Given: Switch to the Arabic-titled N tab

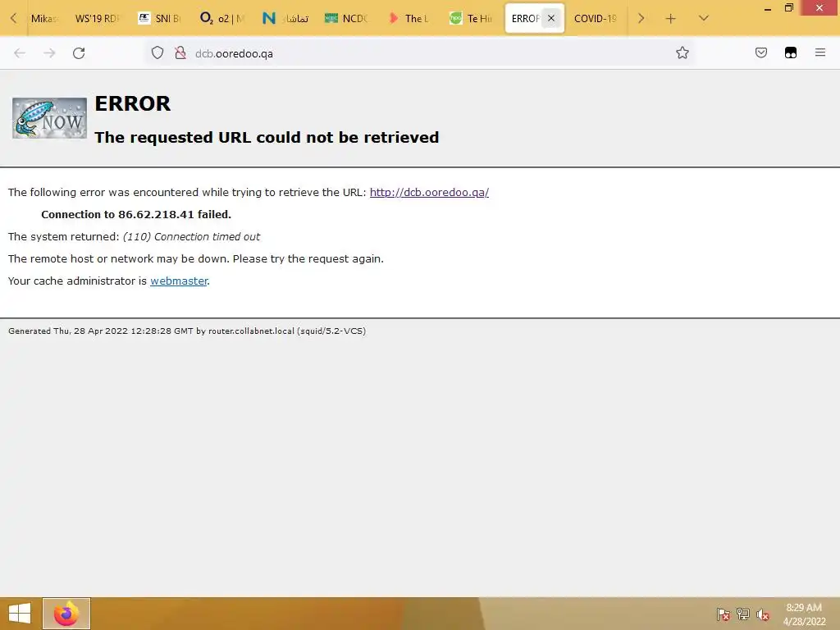Looking at the screenshot, I should point(285,19).
